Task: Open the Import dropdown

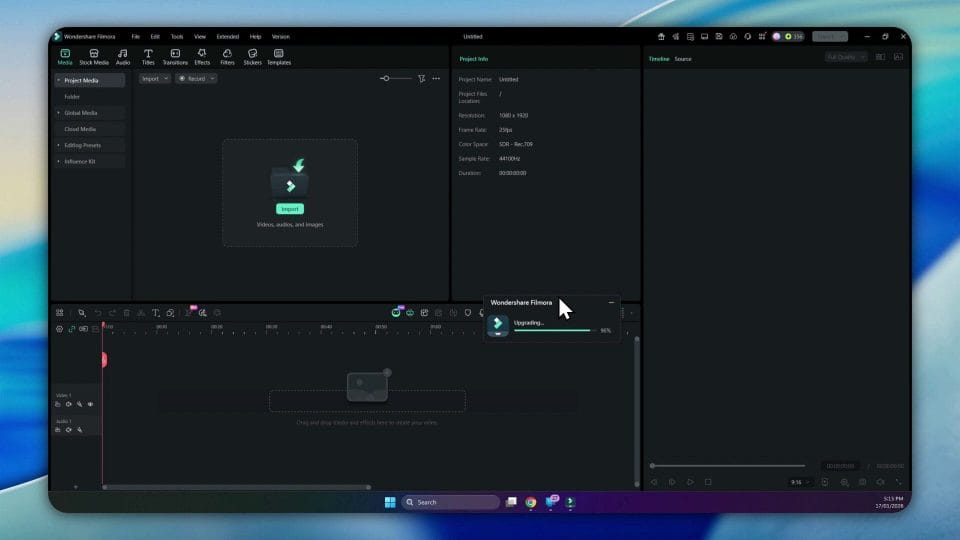Action: click(x=154, y=79)
